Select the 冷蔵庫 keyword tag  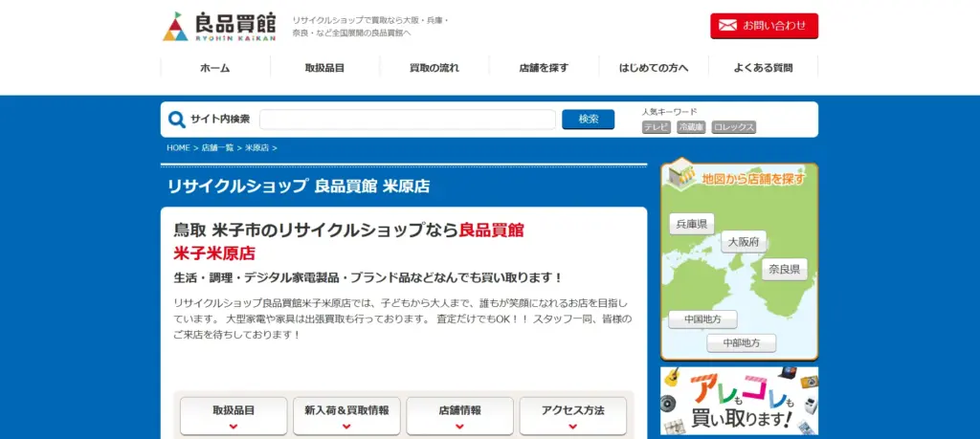click(x=691, y=127)
